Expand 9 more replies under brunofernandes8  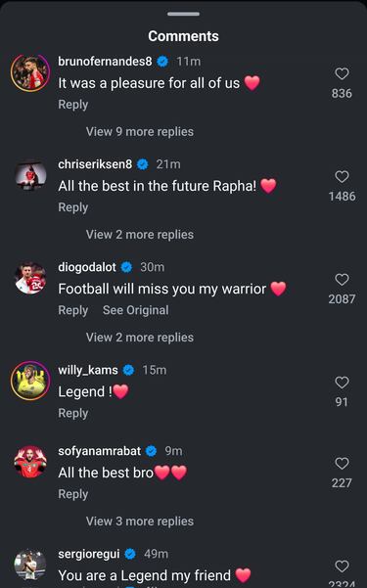pyautogui.click(x=140, y=132)
